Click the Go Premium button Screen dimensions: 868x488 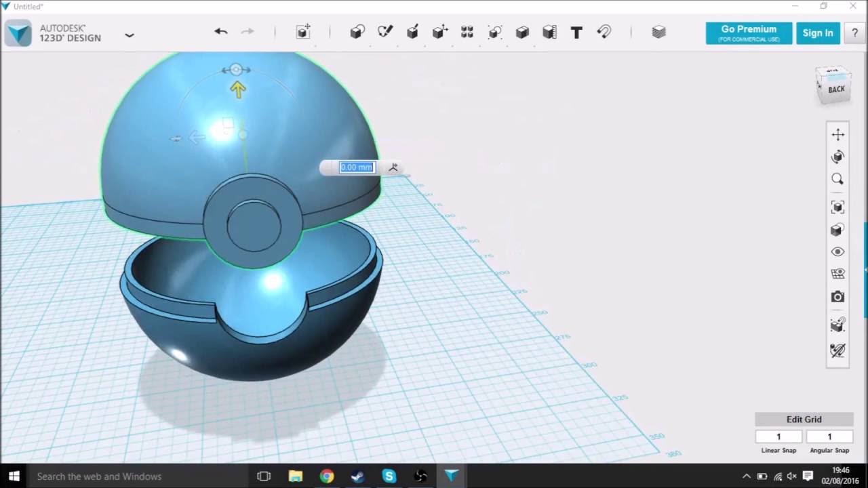point(749,33)
